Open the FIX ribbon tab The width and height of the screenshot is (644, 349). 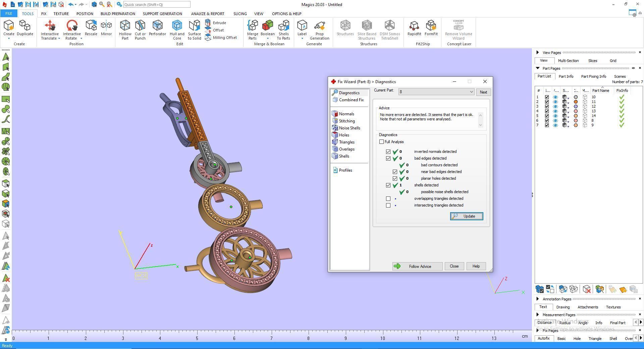(x=44, y=14)
